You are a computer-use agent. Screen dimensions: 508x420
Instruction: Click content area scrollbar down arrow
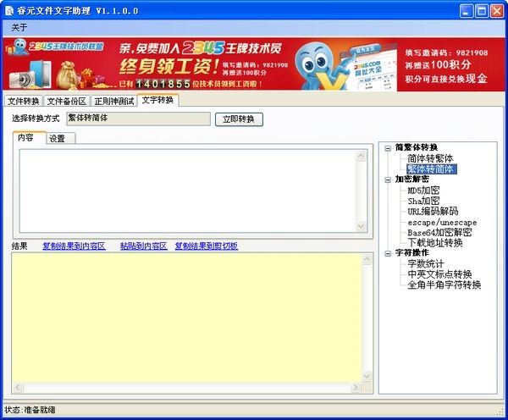point(362,226)
